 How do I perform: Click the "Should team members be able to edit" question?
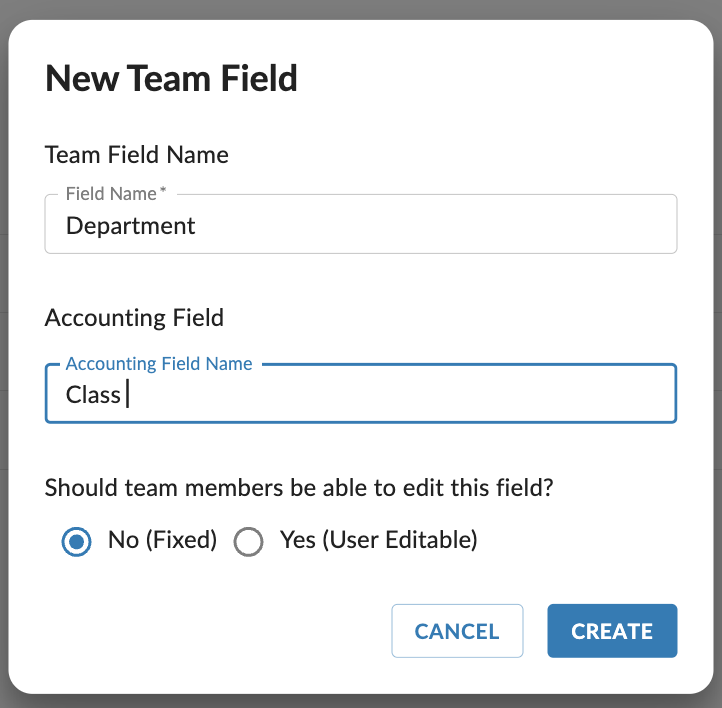[x=299, y=488]
